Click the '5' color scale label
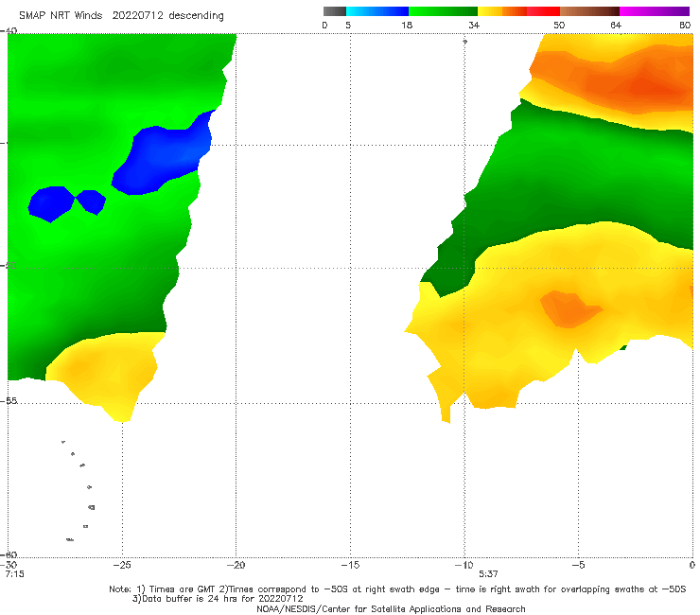This screenshot has height=615, width=700. tap(348, 25)
